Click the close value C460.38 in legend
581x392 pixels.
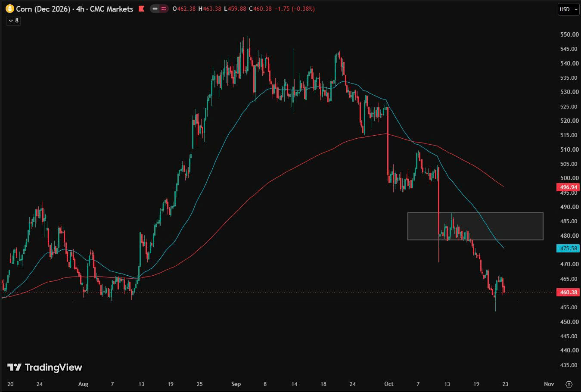click(x=260, y=9)
